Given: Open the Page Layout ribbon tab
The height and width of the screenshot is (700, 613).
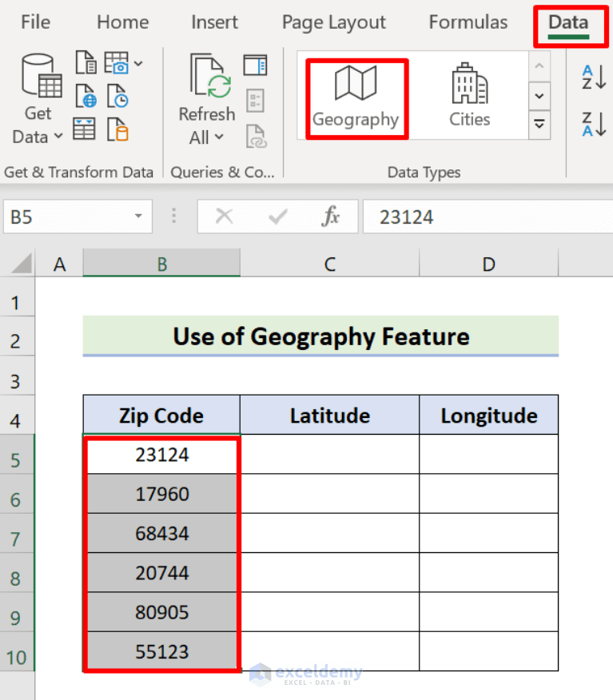Looking at the screenshot, I should pyautogui.click(x=333, y=22).
